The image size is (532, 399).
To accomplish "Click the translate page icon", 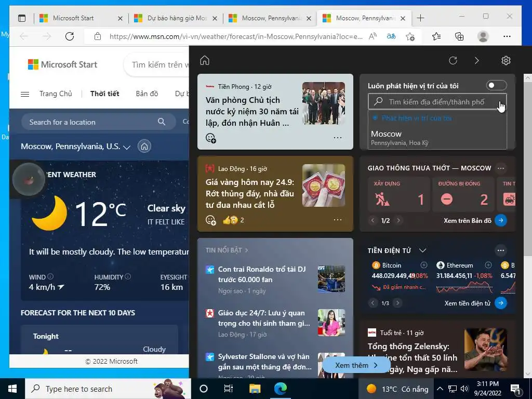I will (391, 36).
